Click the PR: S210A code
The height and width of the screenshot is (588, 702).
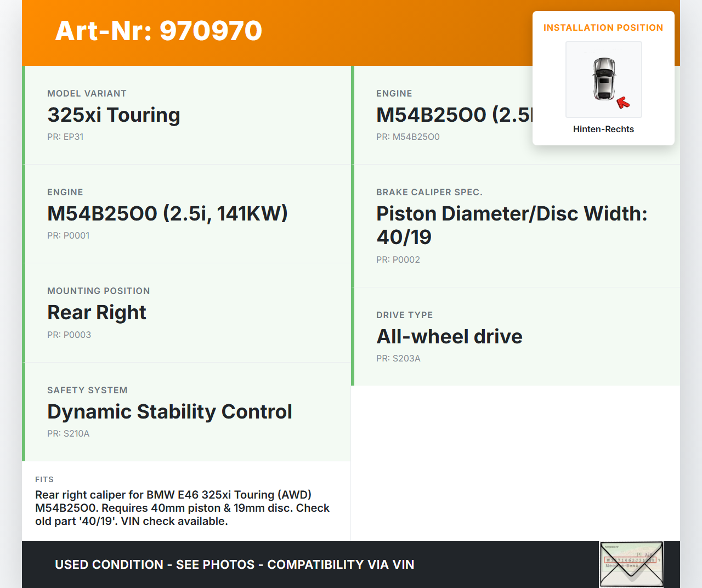[x=68, y=434]
